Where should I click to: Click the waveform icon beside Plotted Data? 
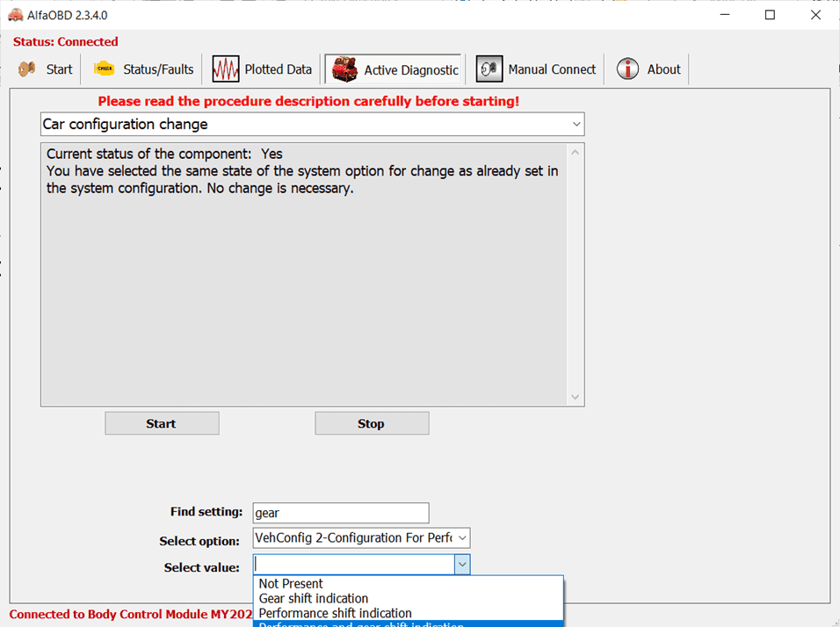pyautogui.click(x=226, y=69)
